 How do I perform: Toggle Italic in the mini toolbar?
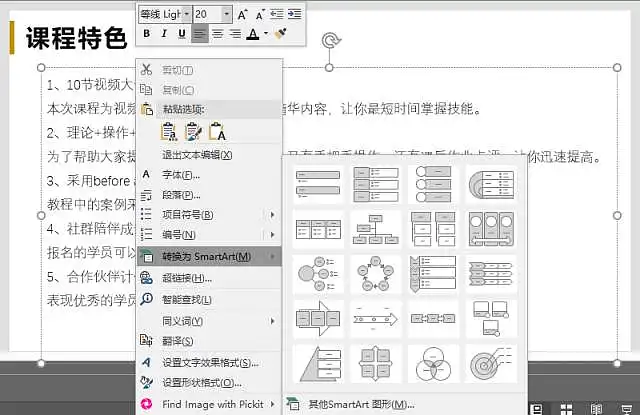tap(164, 33)
